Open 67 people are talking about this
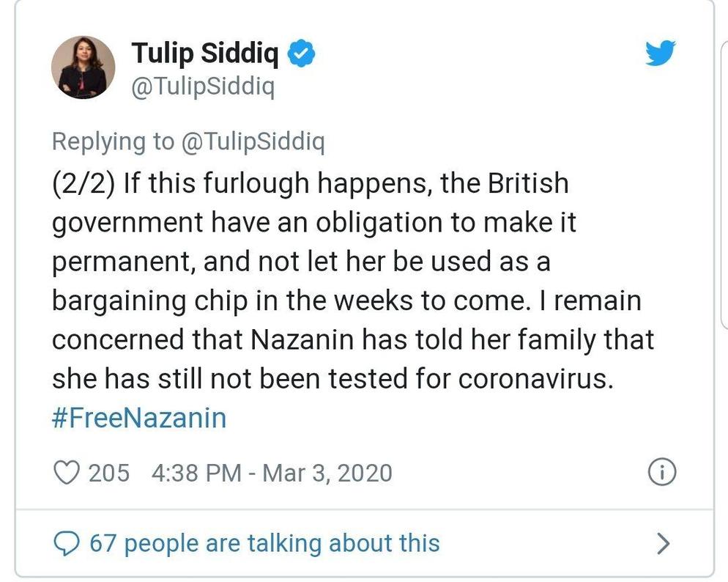This screenshot has width=728, height=582. (264, 543)
